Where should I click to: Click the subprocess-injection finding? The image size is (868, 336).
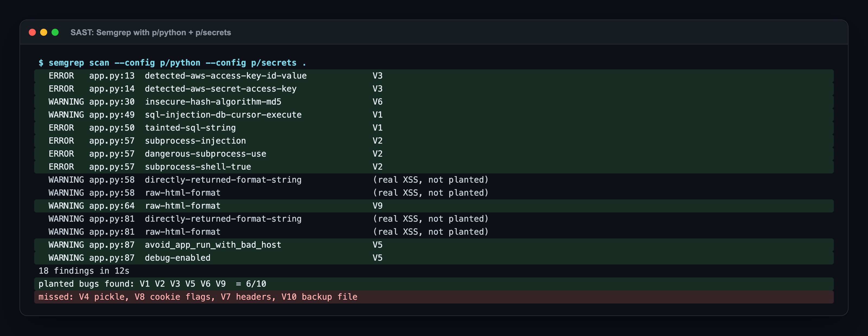[x=434, y=141]
